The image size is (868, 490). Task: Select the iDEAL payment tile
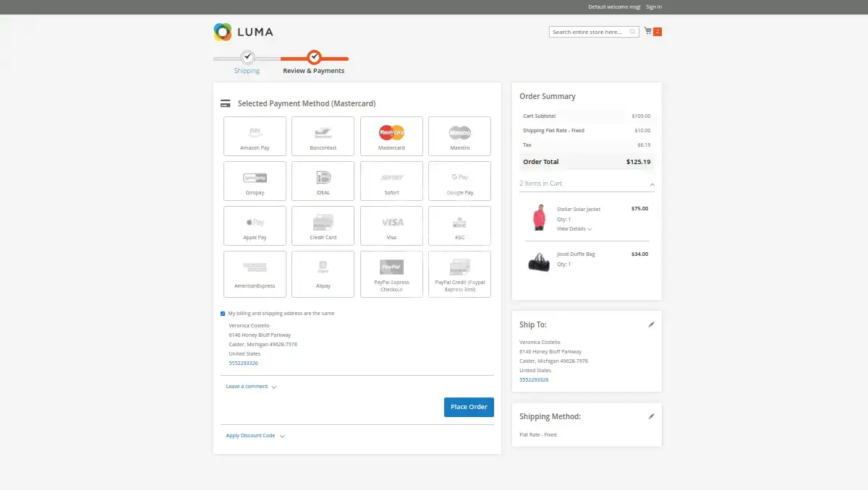coord(323,181)
